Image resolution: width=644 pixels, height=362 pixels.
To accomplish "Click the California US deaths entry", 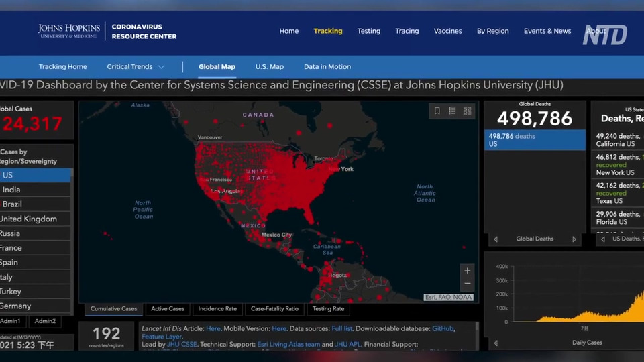I will pos(618,140).
